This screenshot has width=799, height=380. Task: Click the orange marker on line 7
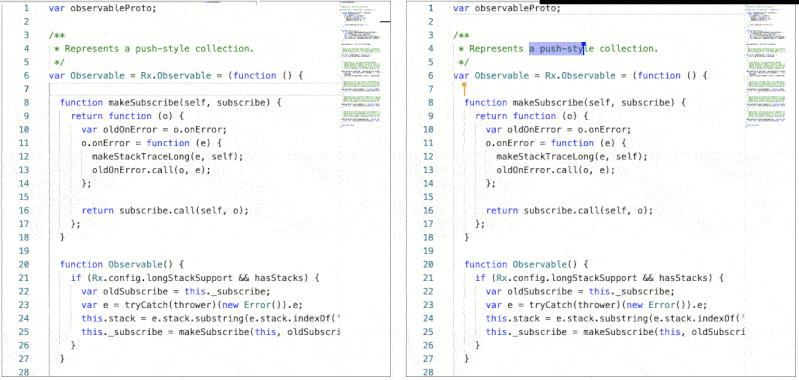pyautogui.click(x=464, y=89)
